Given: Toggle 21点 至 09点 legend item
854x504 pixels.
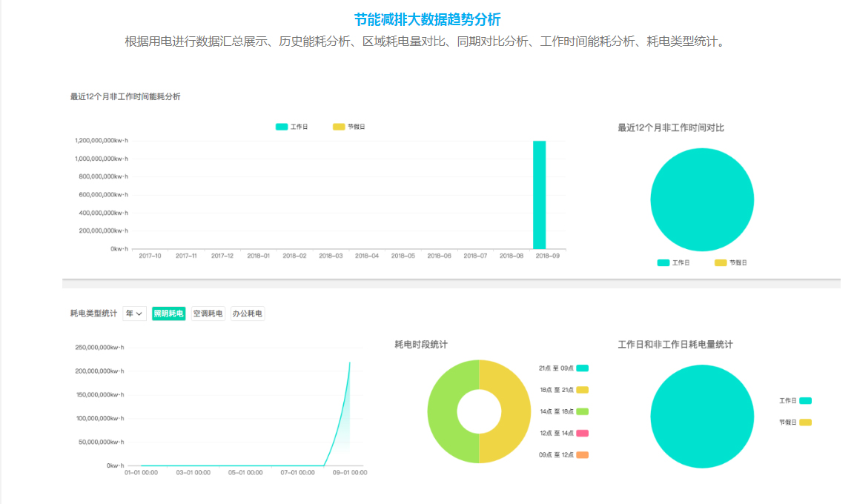Looking at the screenshot, I should click(x=563, y=368).
